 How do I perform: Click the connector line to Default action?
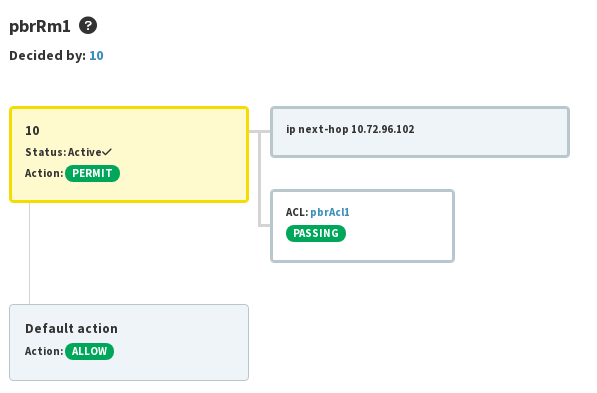tap(30, 253)
